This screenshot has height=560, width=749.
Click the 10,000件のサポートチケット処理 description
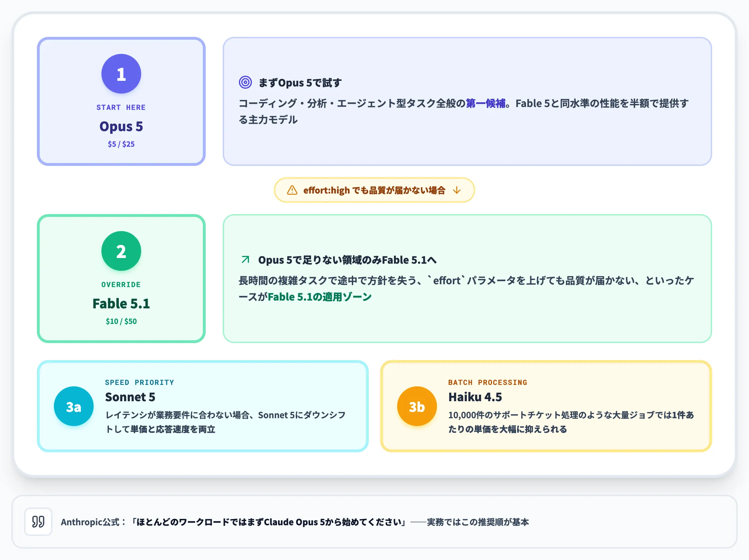[571, 422]
